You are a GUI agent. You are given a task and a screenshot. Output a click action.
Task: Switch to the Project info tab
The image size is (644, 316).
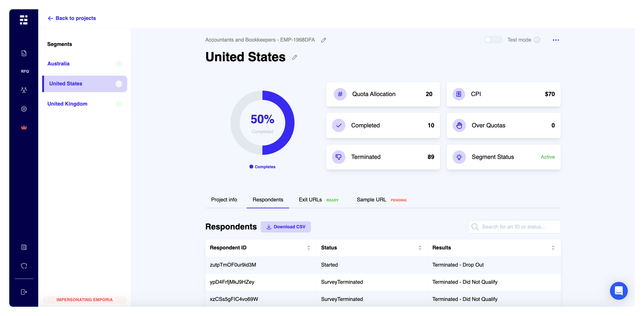224,200
